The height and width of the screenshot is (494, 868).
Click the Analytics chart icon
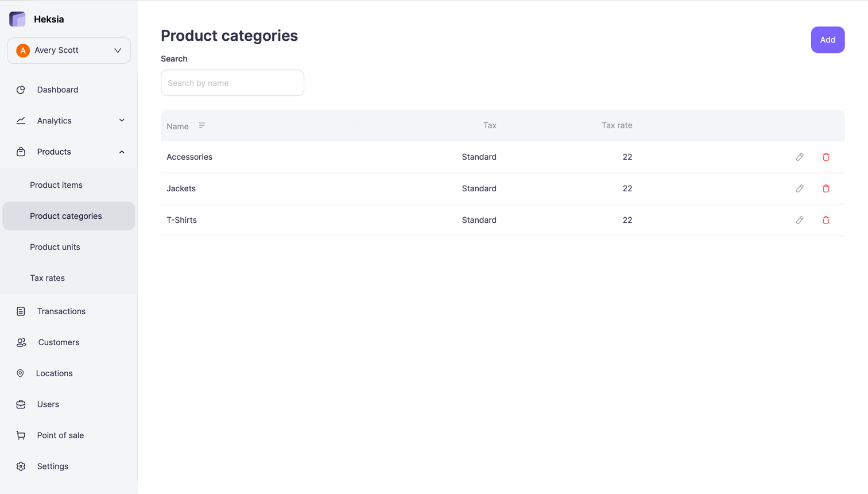click(21, 121)
